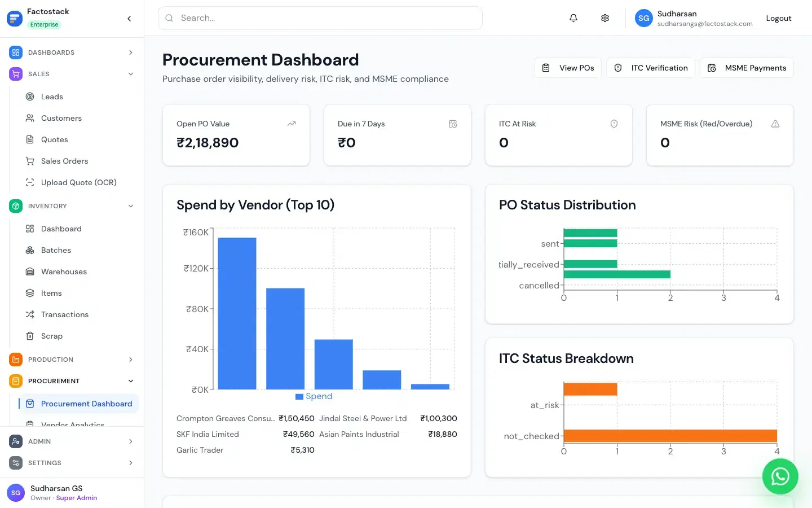Click the Inventory cube icon
This screenshot has height=508, width=812.
click(x=16, y=206)
